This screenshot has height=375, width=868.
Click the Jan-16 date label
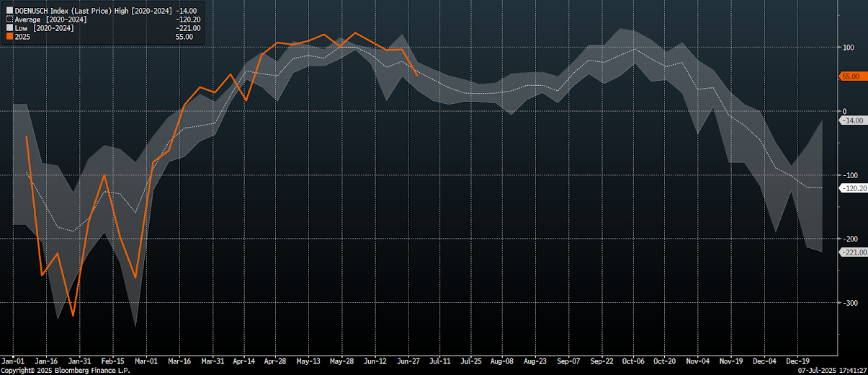(47, 361)
